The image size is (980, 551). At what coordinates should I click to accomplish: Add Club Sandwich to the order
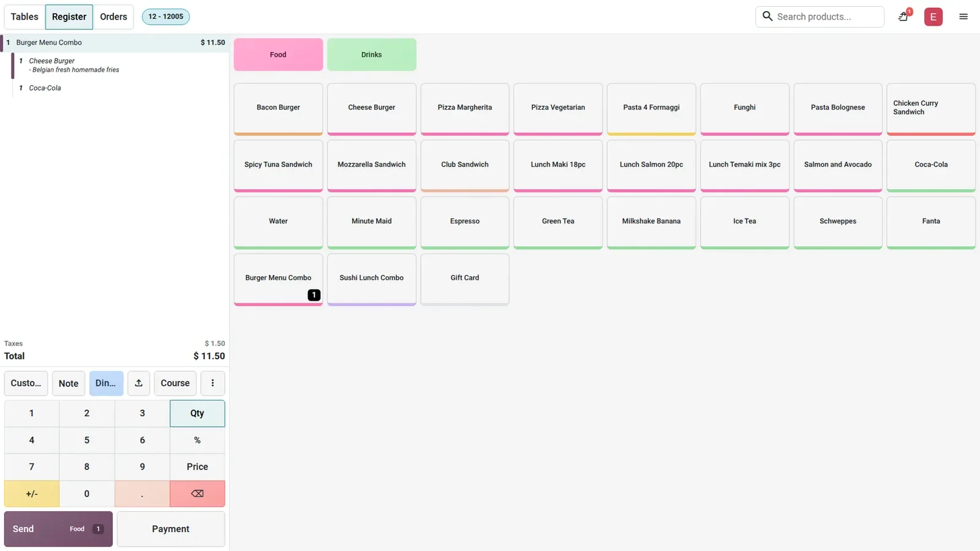click(465, 166)
